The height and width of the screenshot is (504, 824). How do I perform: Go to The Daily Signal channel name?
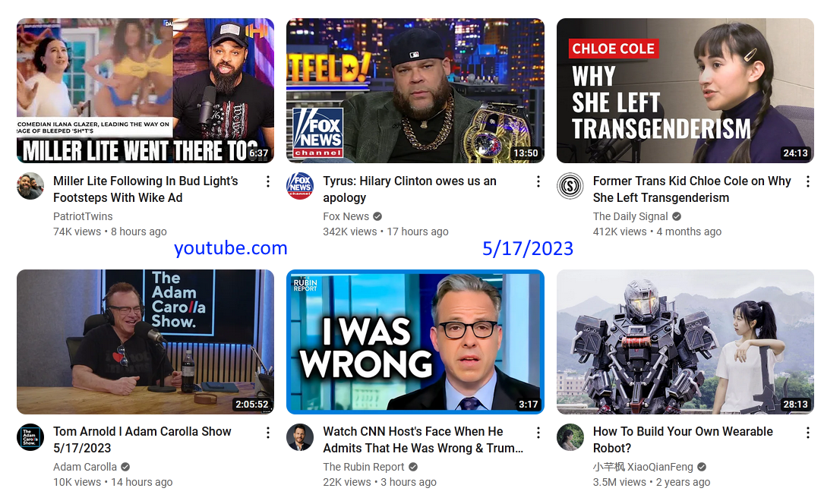coord(630,216)
